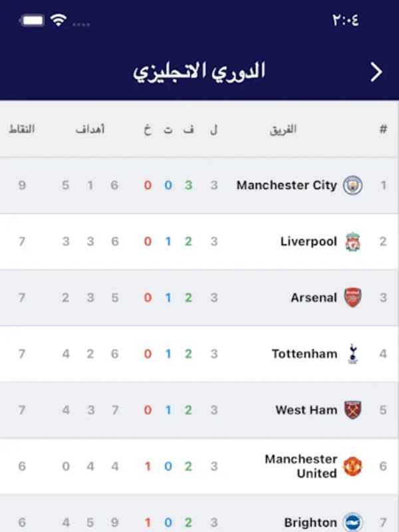Tap the West Ham team name

coord(306,410)
